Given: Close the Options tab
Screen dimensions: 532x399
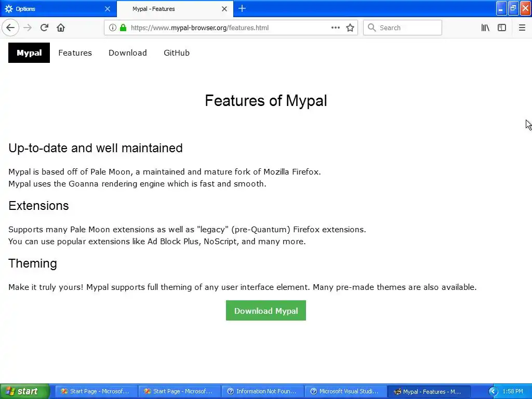Looking at the screenshot, I should coord(108,9).
